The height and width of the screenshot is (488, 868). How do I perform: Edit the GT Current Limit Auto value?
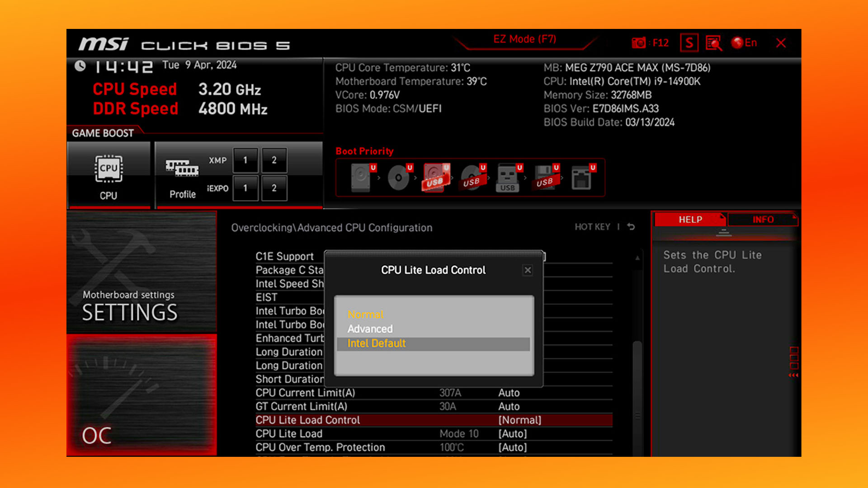point(509,407)
